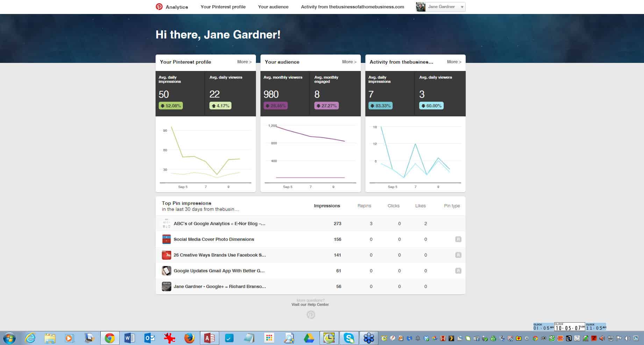The height and width of the screenshot is (345, 644).
Task: Switch to the Clicks column tab
Action: click(x=393, y=206)
